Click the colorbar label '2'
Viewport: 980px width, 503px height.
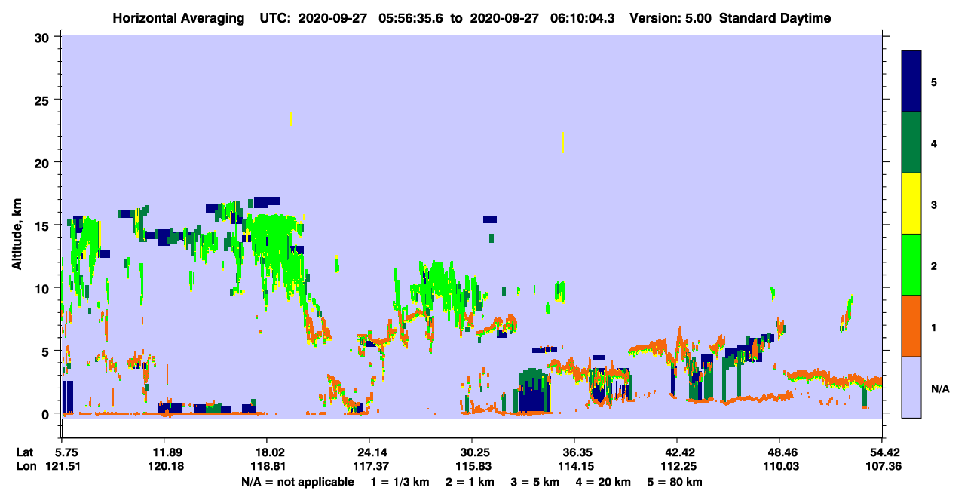933,265
